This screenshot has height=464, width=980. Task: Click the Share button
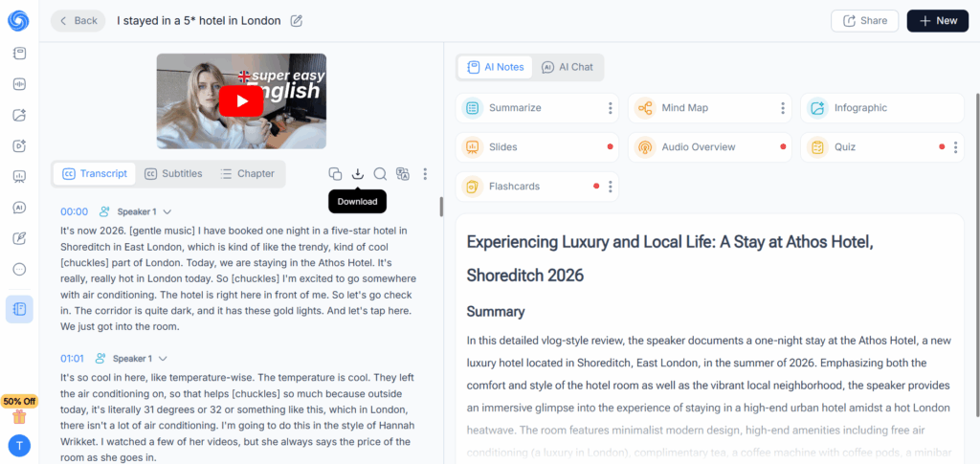864,21
